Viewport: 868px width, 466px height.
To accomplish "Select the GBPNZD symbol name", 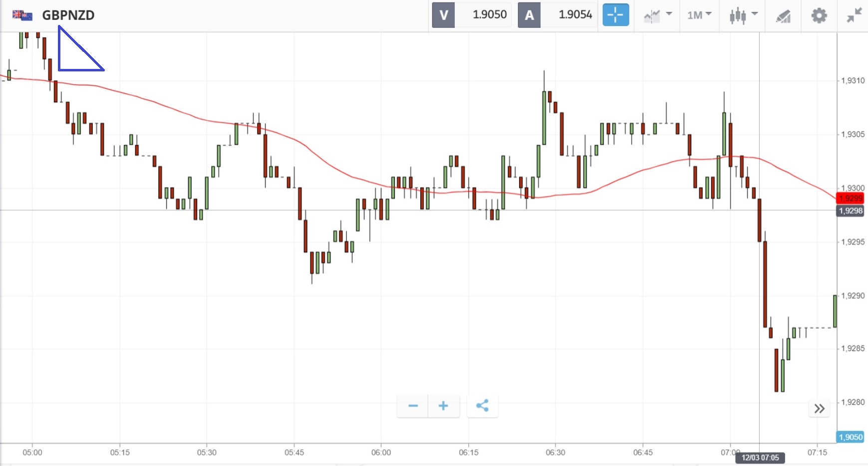I will 68,15.
